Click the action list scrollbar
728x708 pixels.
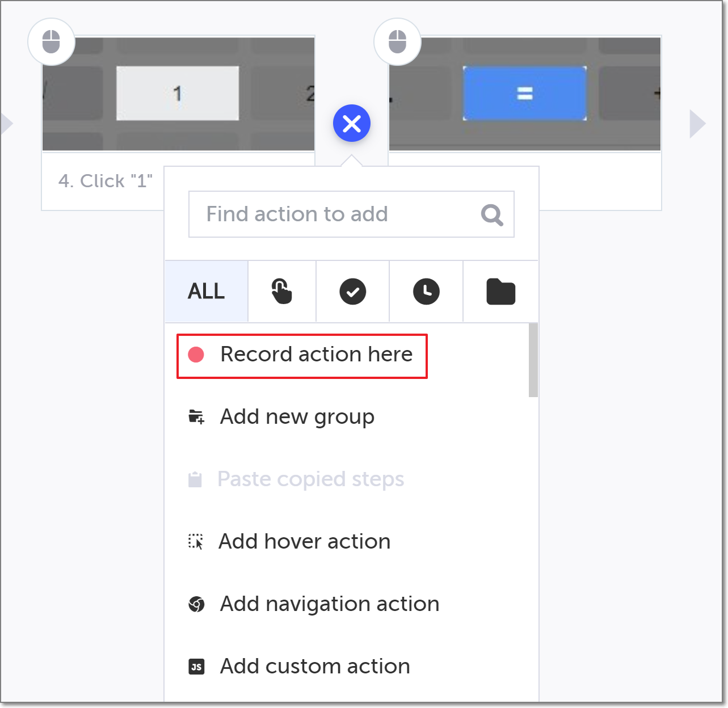533,360
